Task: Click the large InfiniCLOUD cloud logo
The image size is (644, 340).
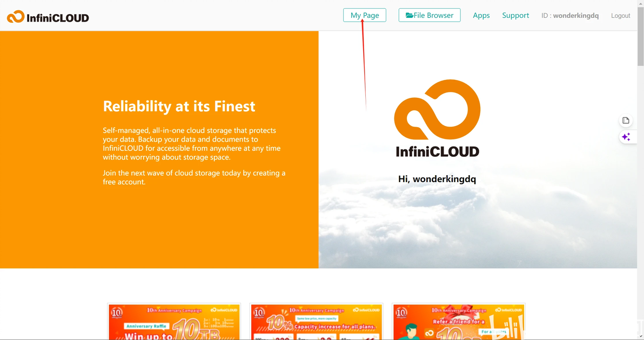Action: point(438,118)
